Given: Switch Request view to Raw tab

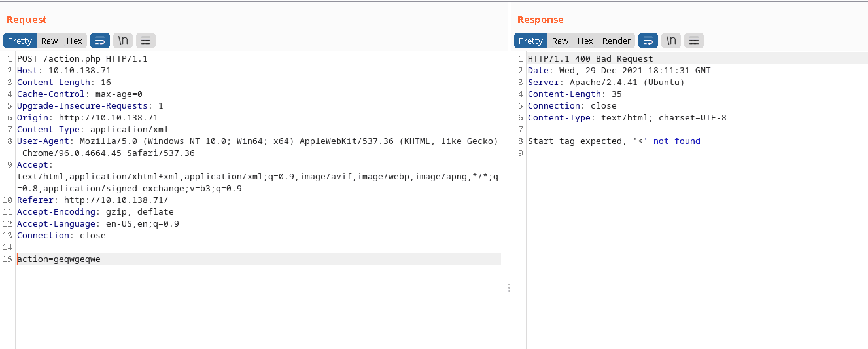Looking at the screenshot, I should click(x=49, y=41).
